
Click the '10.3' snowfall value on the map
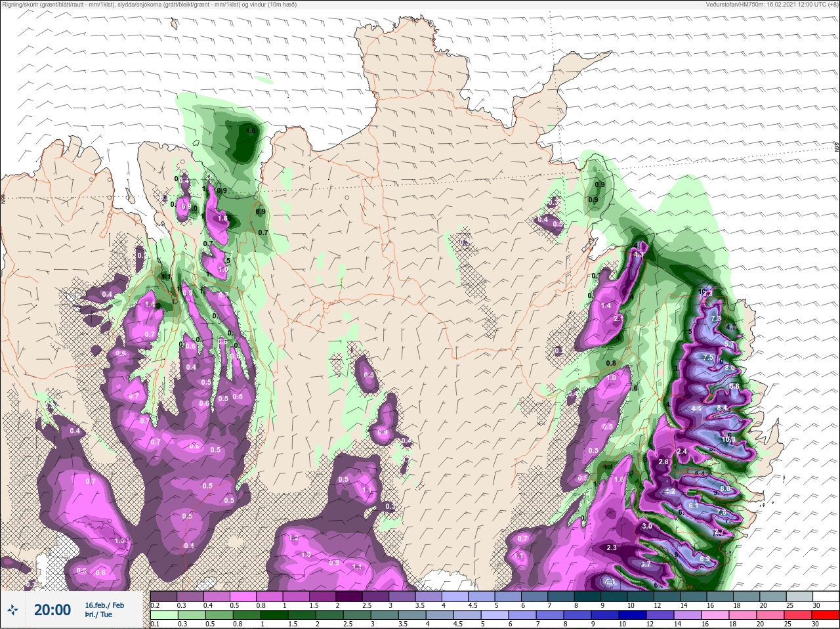pos(729,440)
